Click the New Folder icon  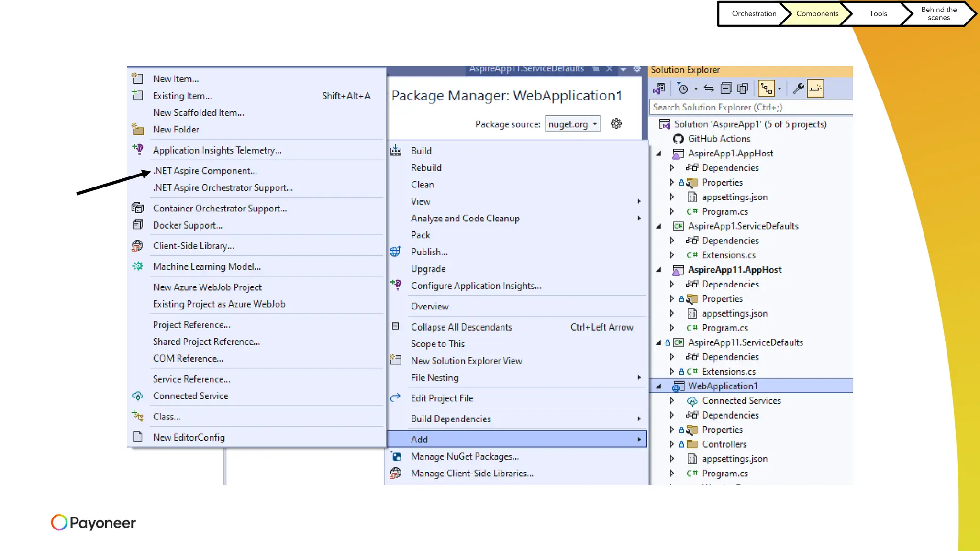[x=138, y=129]
